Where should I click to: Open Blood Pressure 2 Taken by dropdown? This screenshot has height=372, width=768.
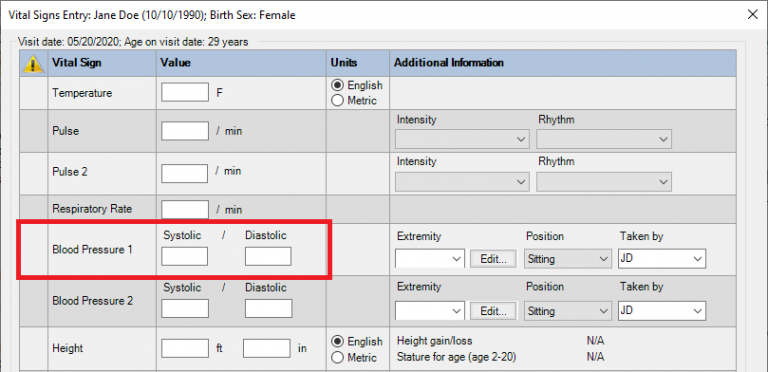point(662,311)
